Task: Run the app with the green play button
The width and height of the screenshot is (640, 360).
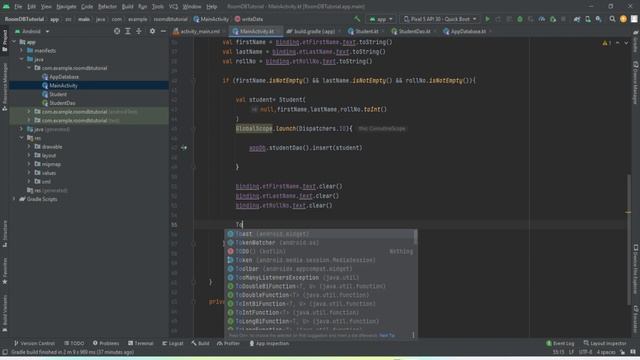Action: (x=487, y=19)
